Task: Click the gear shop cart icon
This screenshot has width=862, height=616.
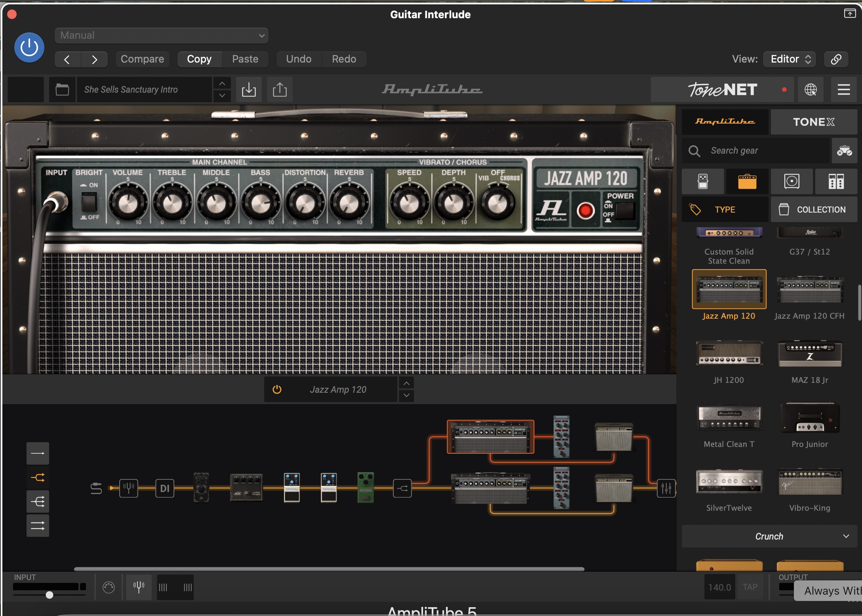Action: coord(844,150)
